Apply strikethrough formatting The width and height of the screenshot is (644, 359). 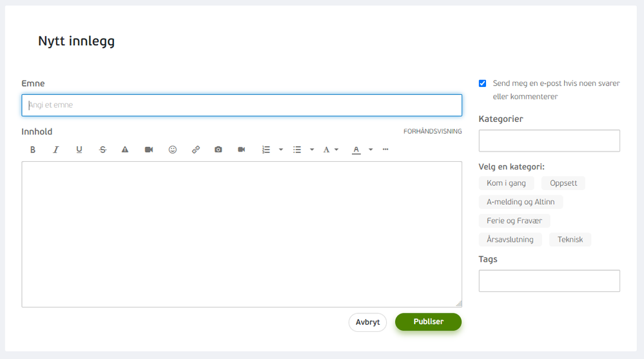click(102, 150)
